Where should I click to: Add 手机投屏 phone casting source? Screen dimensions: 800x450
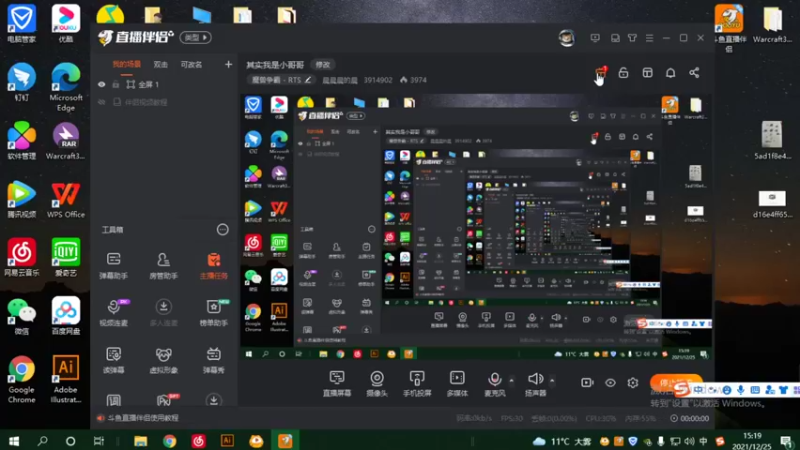click(417, 384)
